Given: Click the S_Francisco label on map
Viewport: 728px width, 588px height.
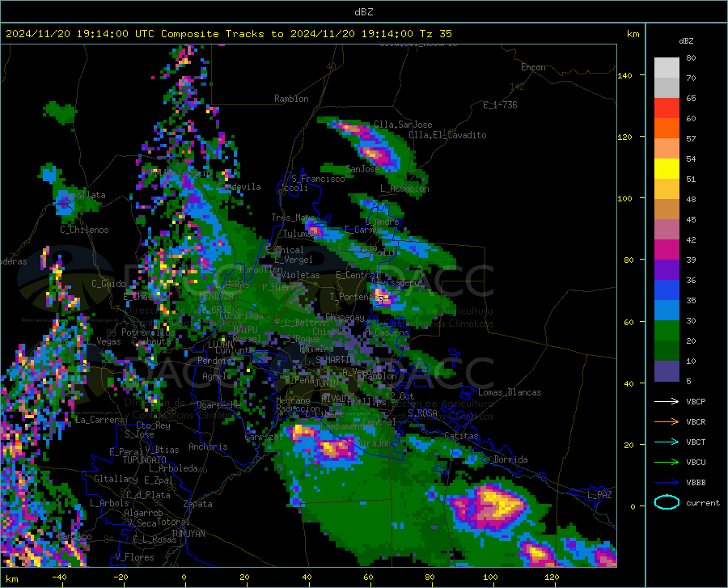Looking at the screenshot, I should [318, 179].
